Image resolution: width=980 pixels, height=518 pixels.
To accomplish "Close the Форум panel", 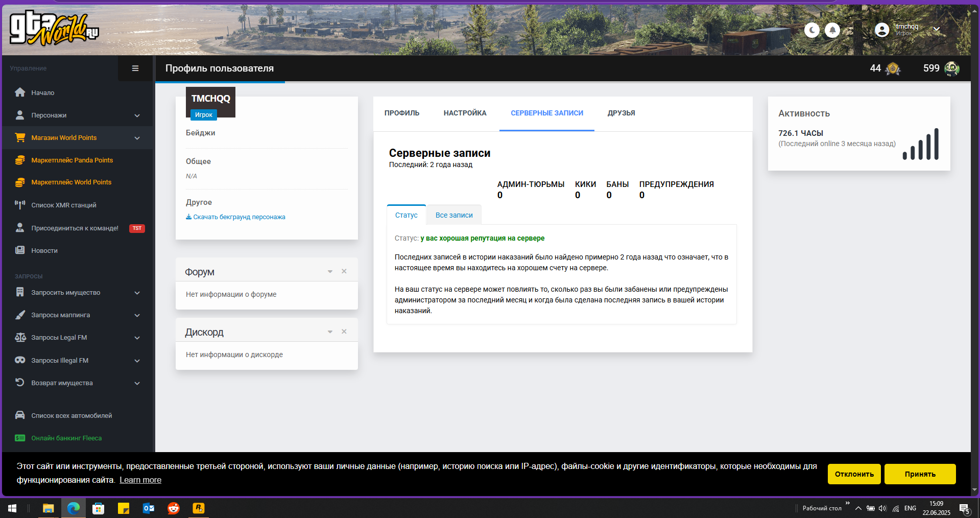I will pos(344,271).
